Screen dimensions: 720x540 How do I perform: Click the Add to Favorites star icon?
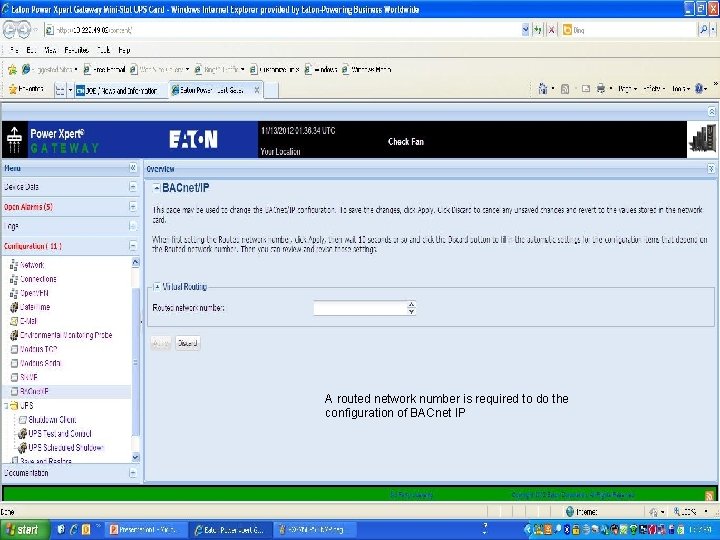coord(12,69)
